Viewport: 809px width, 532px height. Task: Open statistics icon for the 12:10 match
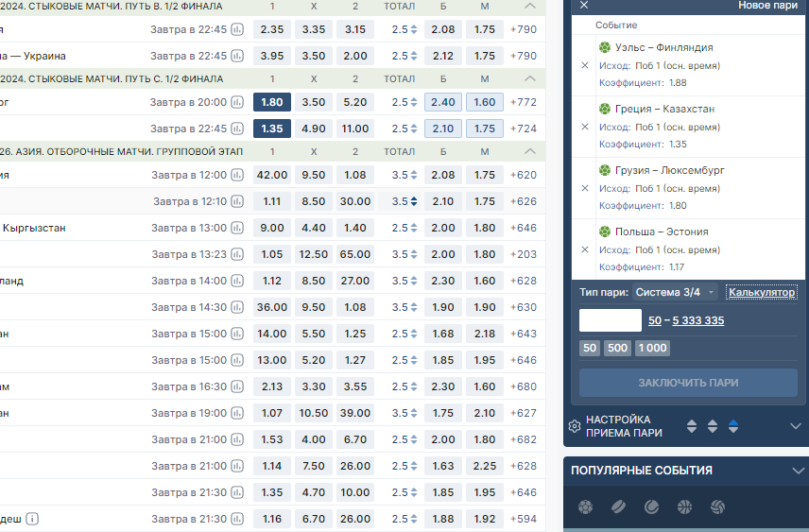click(x=237, y=201)
